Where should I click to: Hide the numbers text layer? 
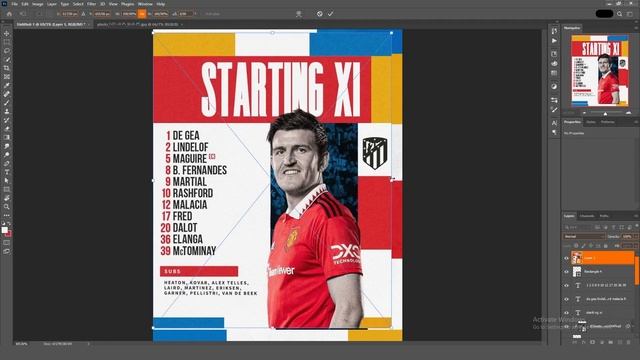coord(566,285)
